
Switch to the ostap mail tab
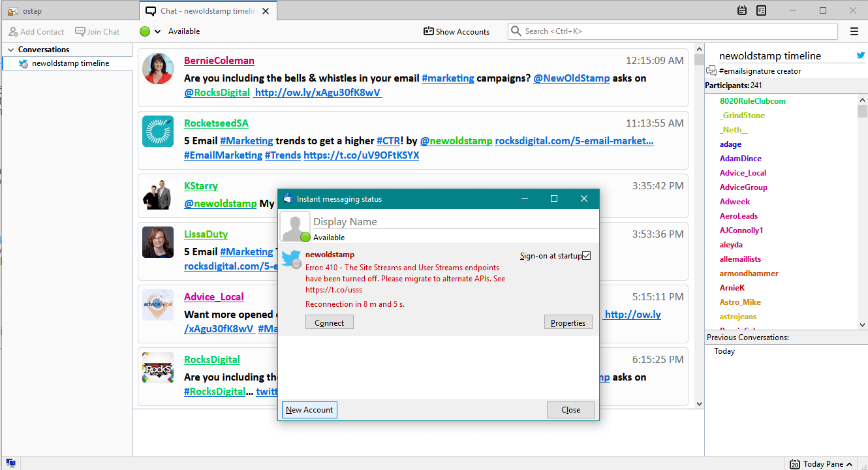click(70, 10)
